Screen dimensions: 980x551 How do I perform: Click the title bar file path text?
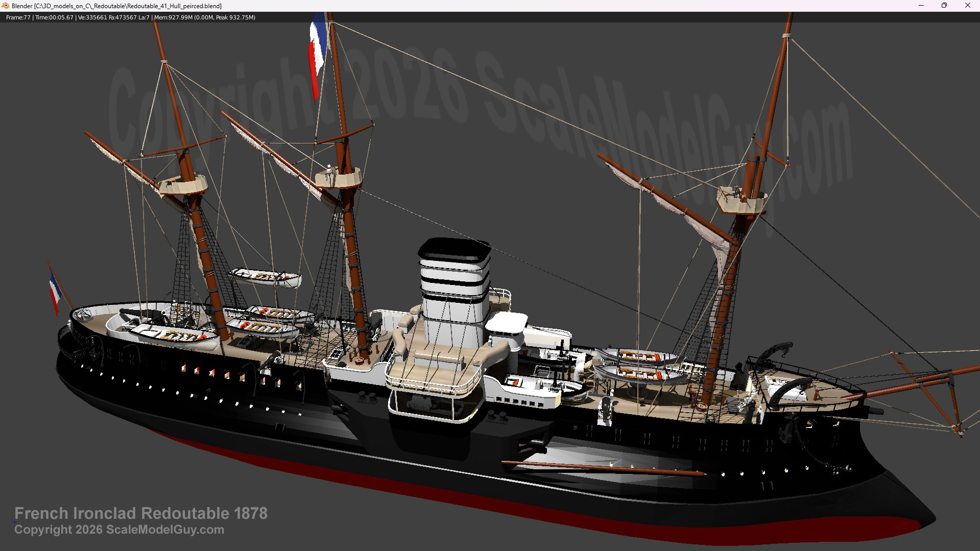(117, 6)
